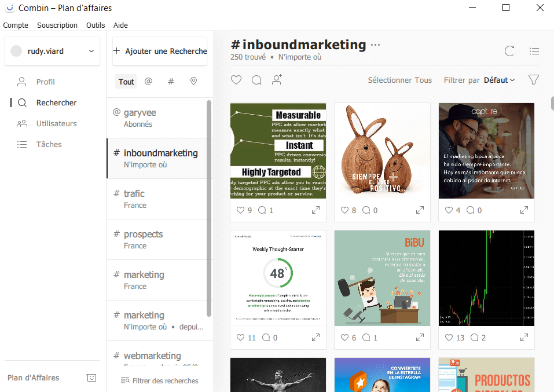Click the plus icon to add a search
Screen dimensions: 554x392
[116, 51]
